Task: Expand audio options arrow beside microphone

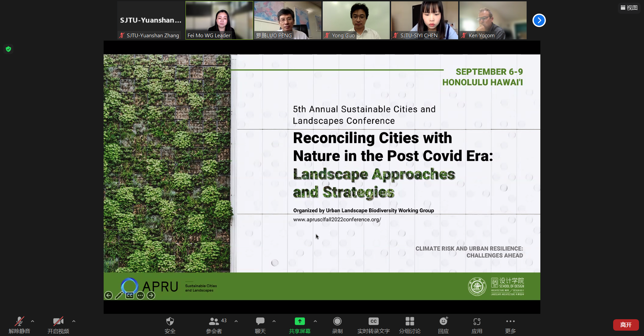Action: [x=33, y=321]
